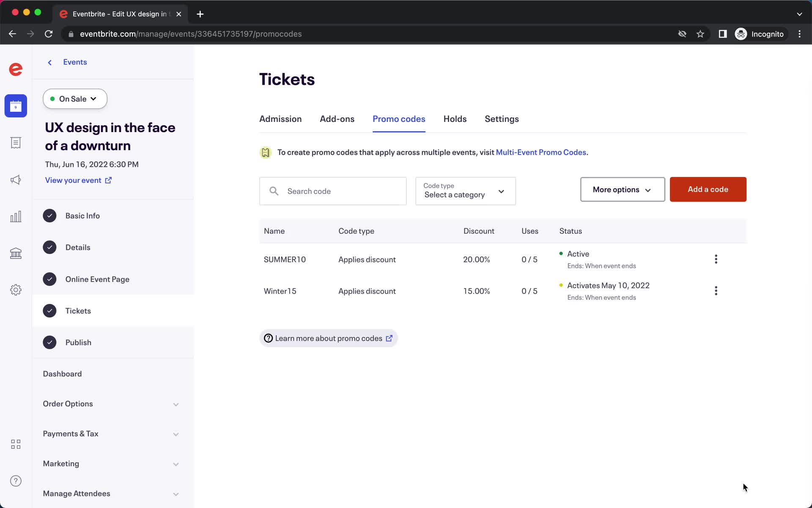
Task: Expand the Payments & Tax section
Action: [176, 433]
